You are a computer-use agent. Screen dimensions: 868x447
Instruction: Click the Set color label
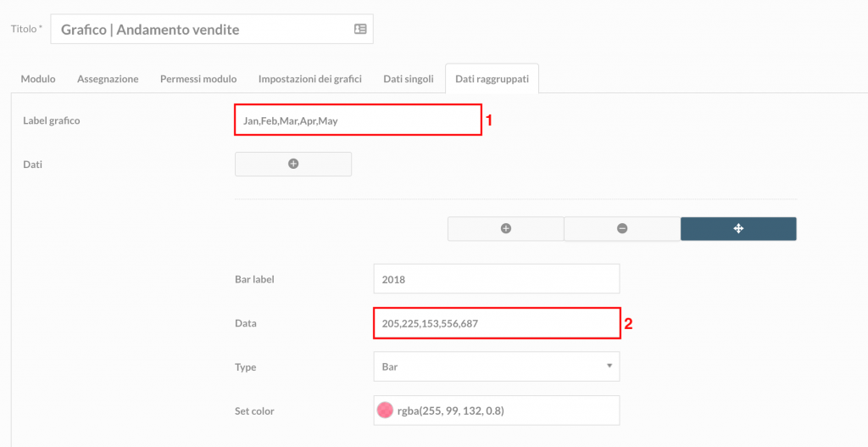[254, 411]
